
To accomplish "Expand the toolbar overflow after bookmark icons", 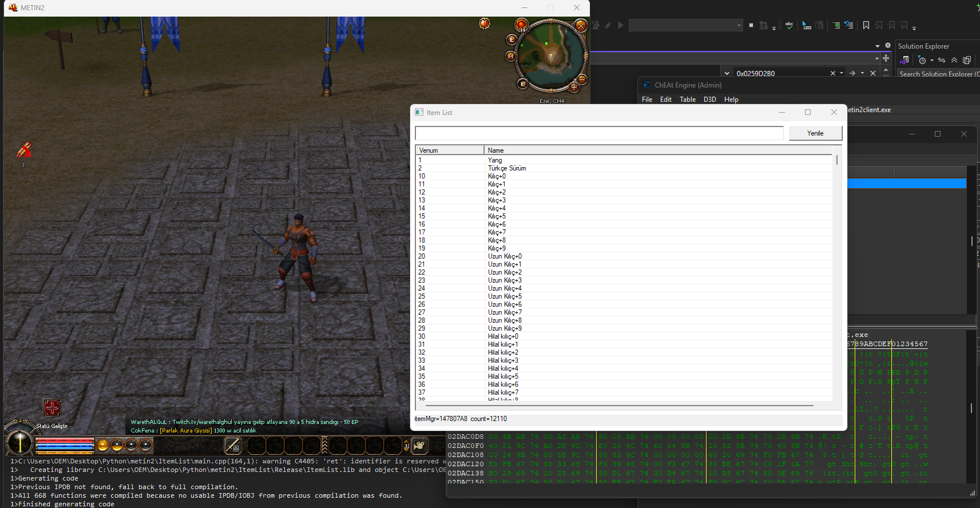I will tap(914, 27).
